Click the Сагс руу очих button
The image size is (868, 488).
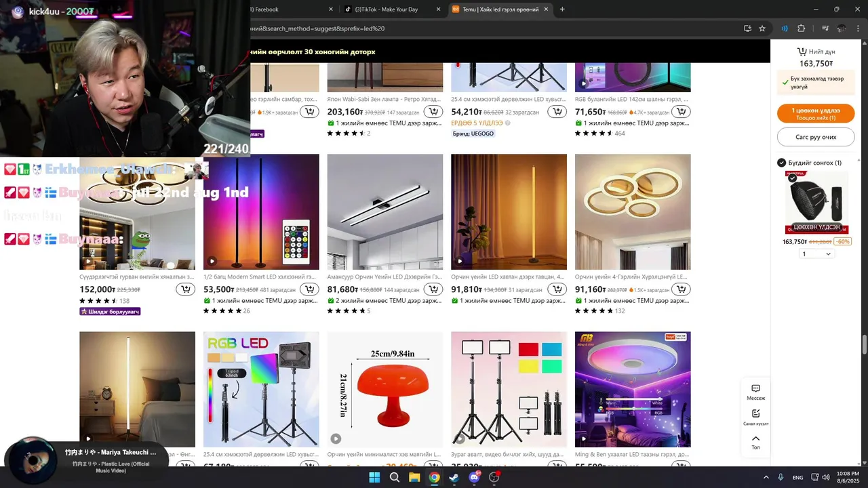point(816,137)
